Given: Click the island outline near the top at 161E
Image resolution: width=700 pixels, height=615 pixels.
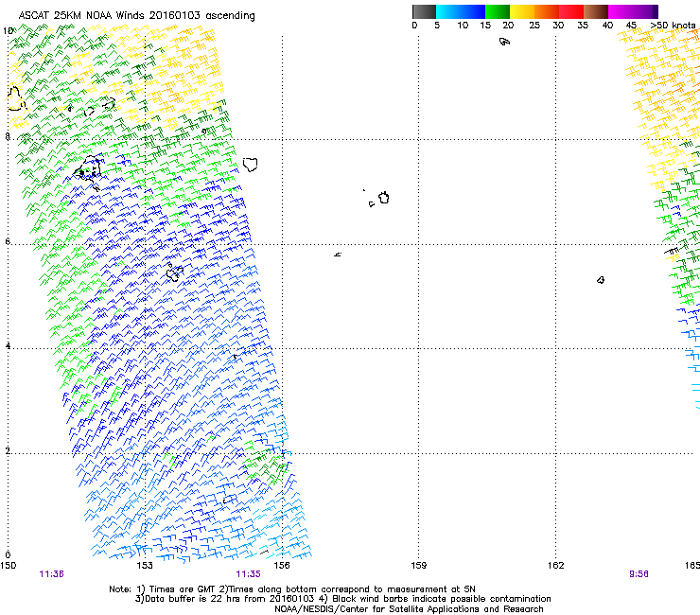Looking at the screenshot, I should (504, 42).
